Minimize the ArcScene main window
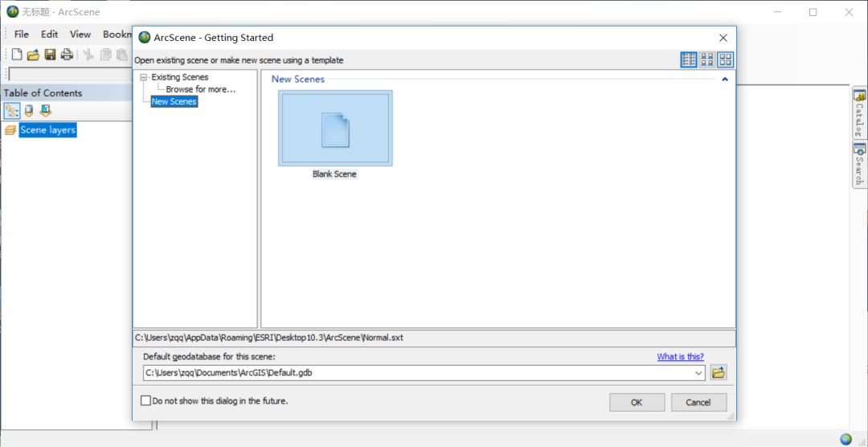 coord(776,12)
